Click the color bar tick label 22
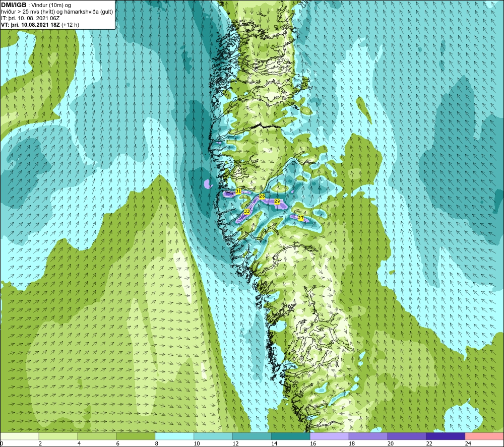Screen dimensions: 504x447 [429, 443]
